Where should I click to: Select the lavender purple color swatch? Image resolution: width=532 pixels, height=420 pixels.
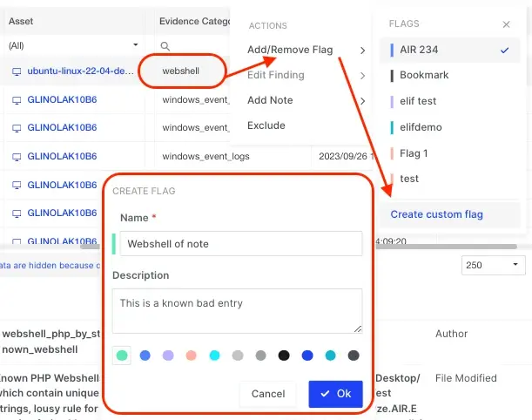pos(168,356)
